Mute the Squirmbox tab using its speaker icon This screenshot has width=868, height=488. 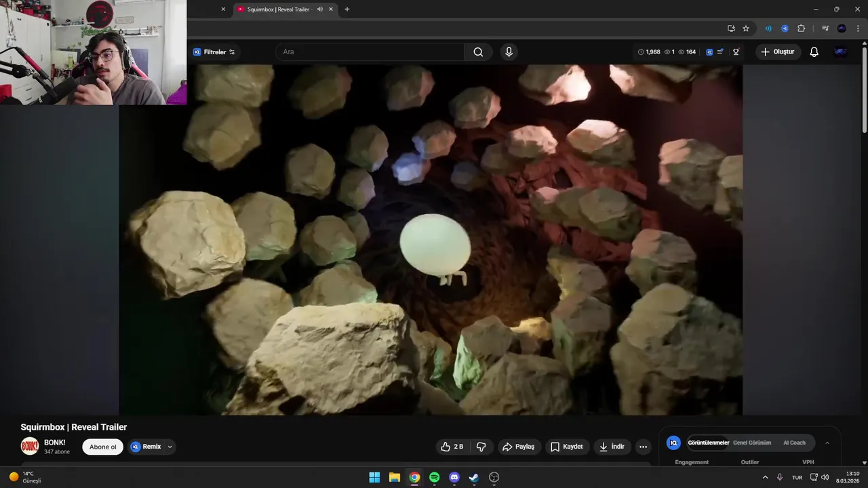pos(320,9)
